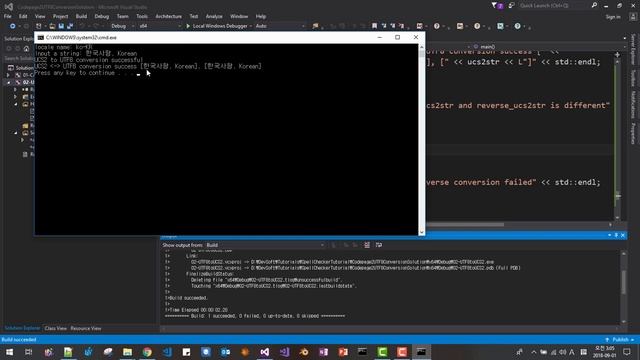640x360 pixels.
Task: Open the Team menu
Action: (x=122, y=16)
